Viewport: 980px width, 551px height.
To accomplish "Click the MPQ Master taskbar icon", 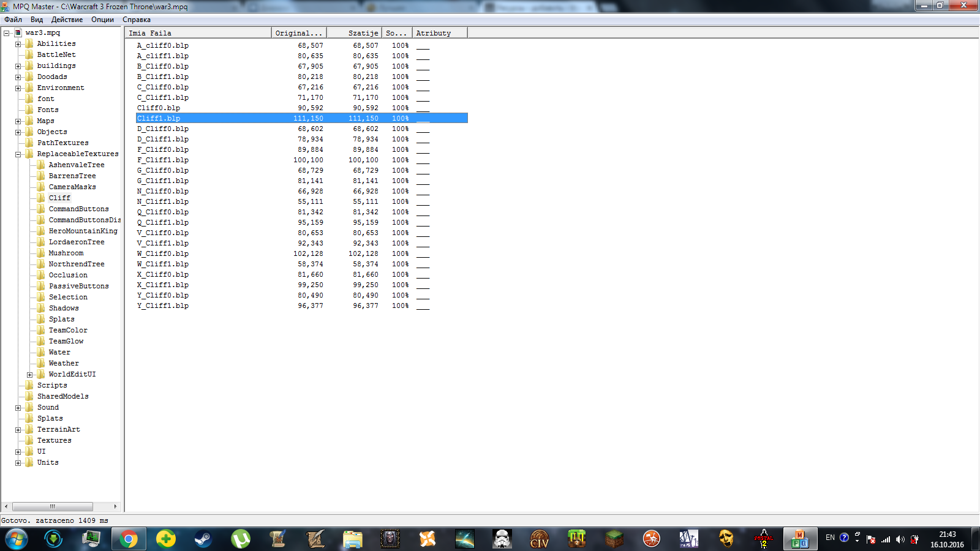I will 800,539.
